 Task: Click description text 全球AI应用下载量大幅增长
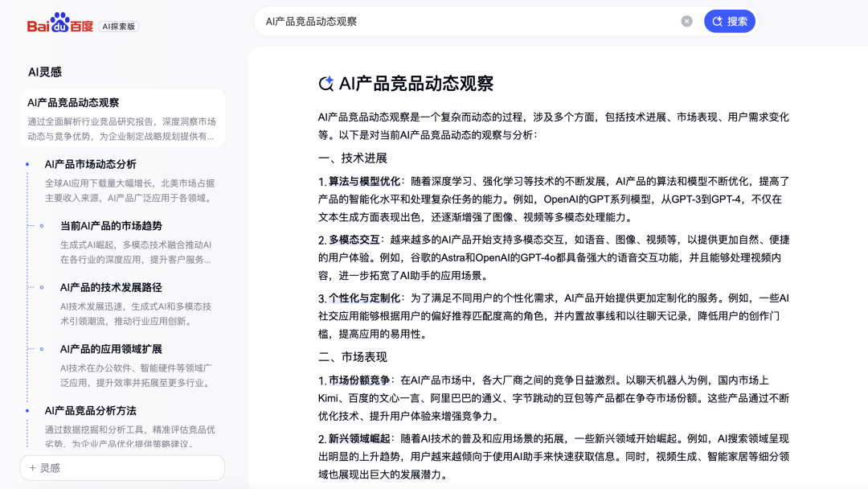tap(100, 183)
